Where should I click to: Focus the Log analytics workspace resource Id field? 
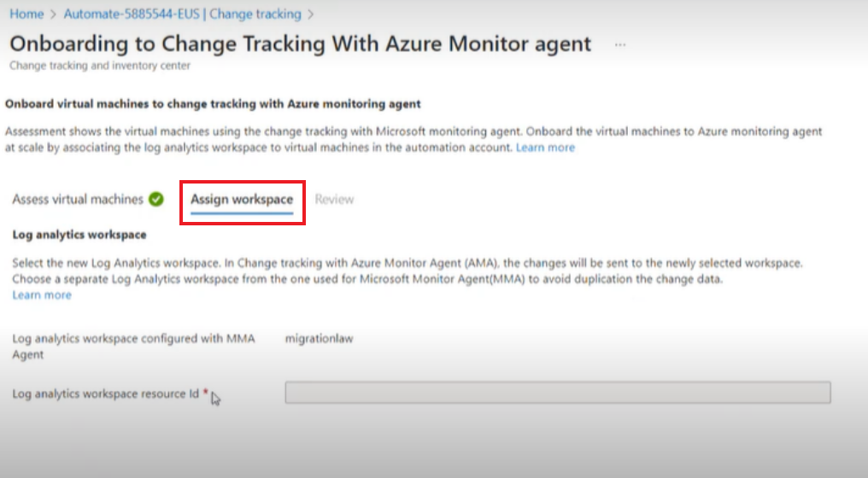(558, 393)
